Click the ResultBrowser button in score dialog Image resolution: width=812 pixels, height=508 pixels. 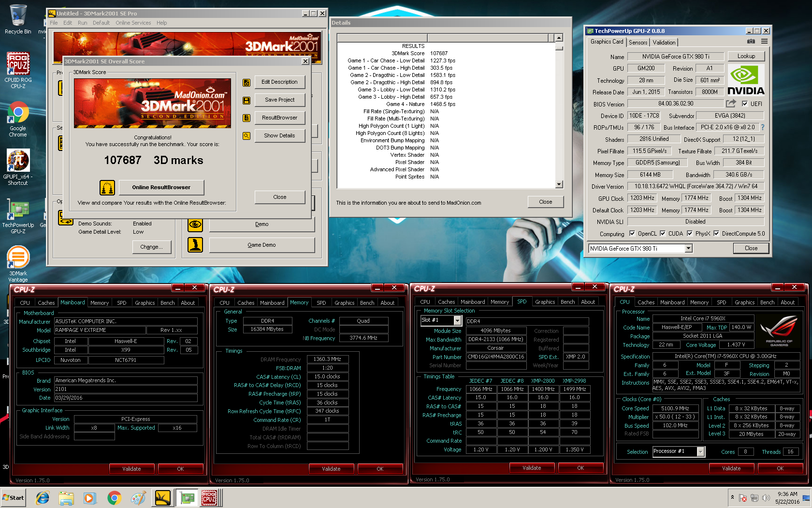pyautogui.click(x=279, y=118)
